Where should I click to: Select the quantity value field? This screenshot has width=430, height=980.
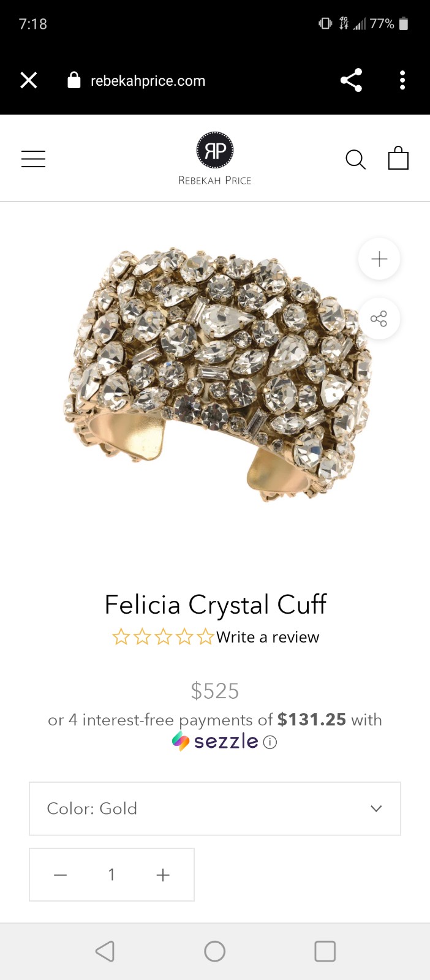111,875
